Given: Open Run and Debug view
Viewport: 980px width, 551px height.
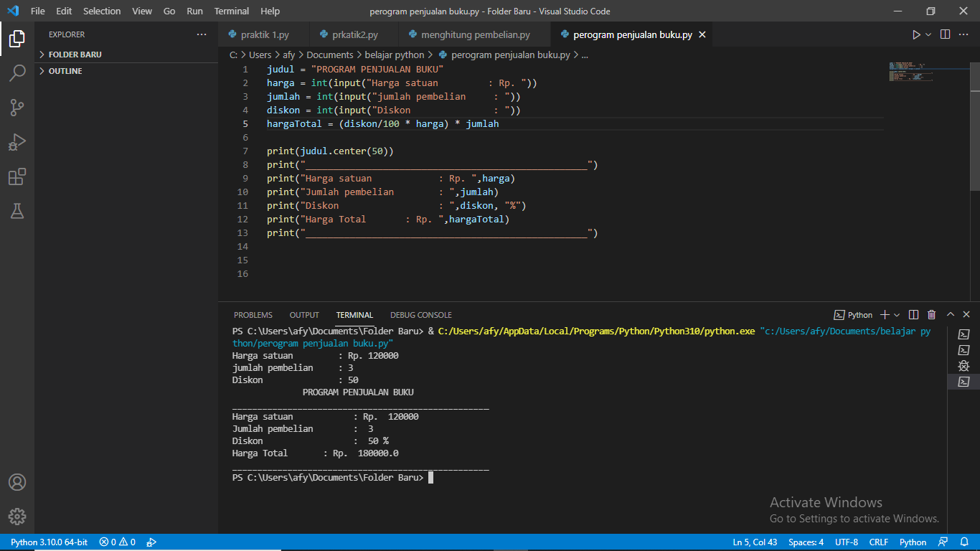Looking at the screenshot, I should pos(17,142).
